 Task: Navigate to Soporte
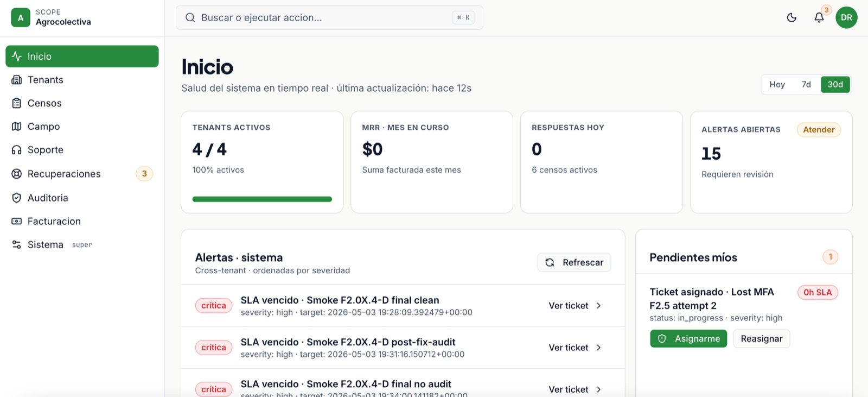coord(82,150)
